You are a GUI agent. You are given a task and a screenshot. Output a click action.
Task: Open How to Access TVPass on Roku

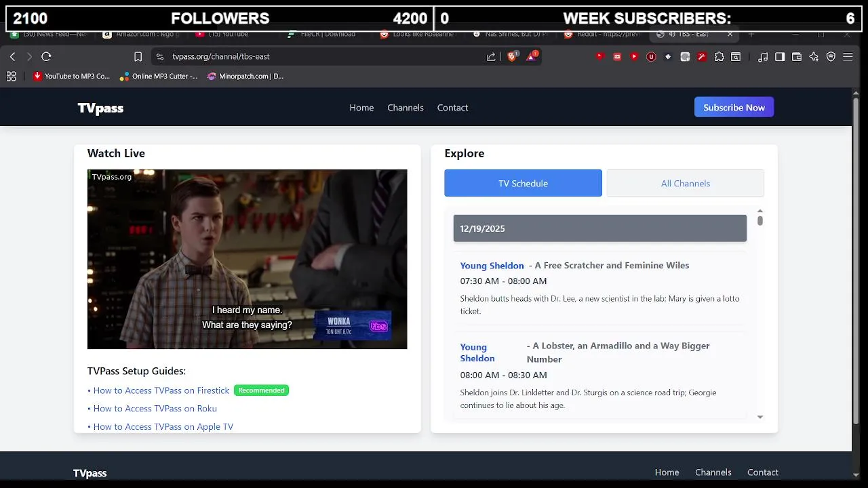pyautogui.click(x=155, y=409)
